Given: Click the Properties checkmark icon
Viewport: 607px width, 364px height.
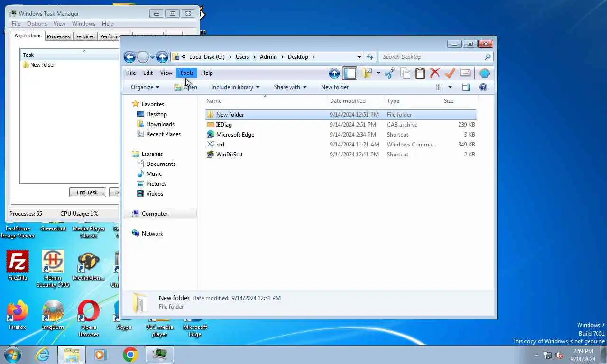Looking at the screenshot, I should tap(450, 73).
